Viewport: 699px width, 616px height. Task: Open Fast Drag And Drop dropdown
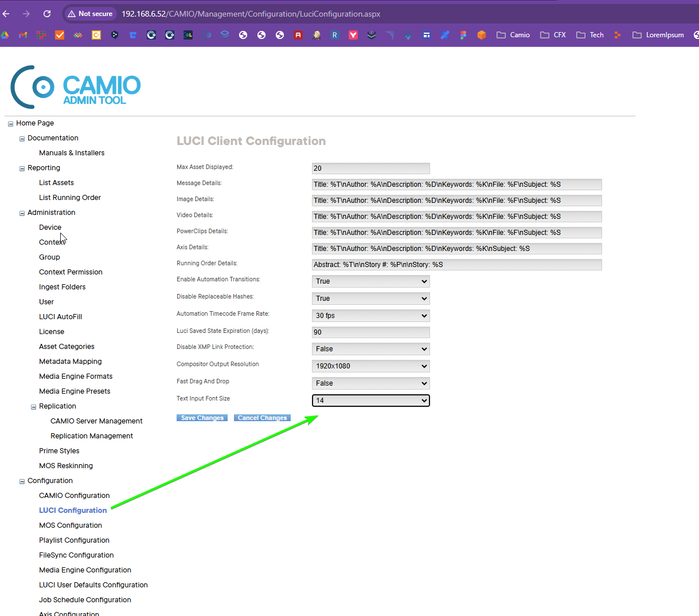371,383
